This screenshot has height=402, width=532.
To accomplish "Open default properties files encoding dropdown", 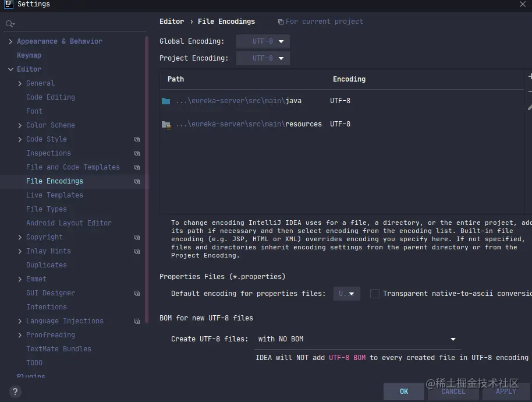I will 347,294.
